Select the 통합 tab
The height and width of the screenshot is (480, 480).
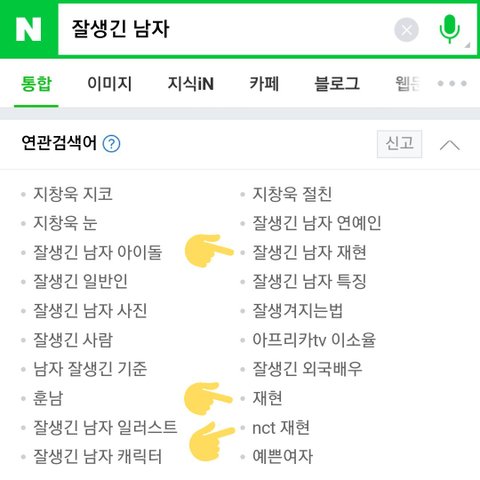pyautogui.click(x=36, y=83)
